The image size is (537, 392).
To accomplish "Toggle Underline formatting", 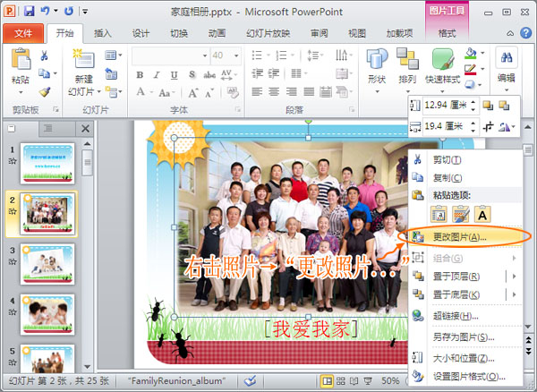I will pos(174,74).
